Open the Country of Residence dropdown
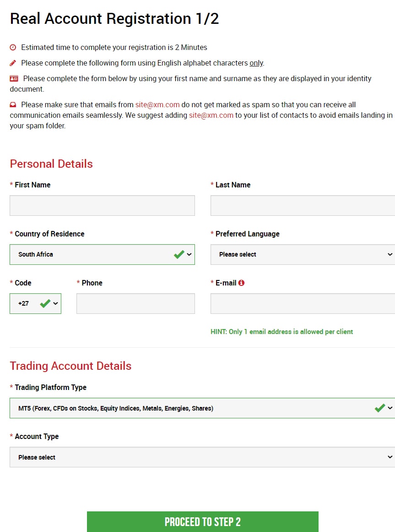 [102, 254]
